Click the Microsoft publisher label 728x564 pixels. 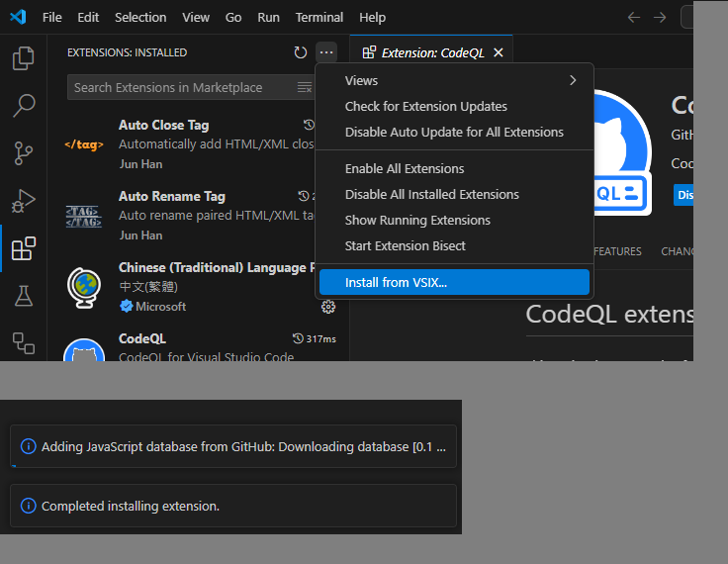tap(160, 307)
